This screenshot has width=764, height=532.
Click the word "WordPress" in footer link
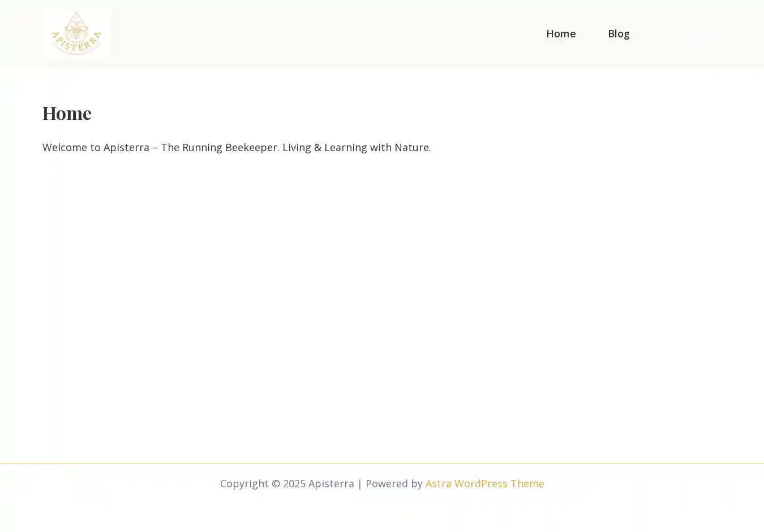tap(480, 484)
